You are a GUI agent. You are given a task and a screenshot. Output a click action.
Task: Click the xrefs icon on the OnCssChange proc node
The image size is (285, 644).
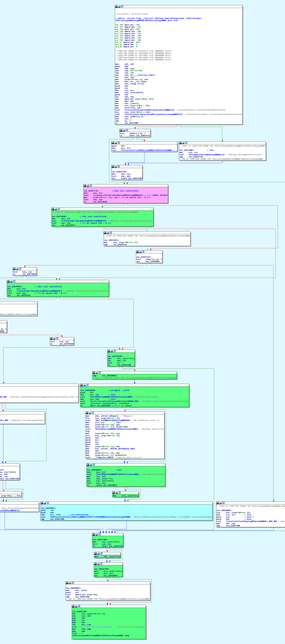coord(122,7)
